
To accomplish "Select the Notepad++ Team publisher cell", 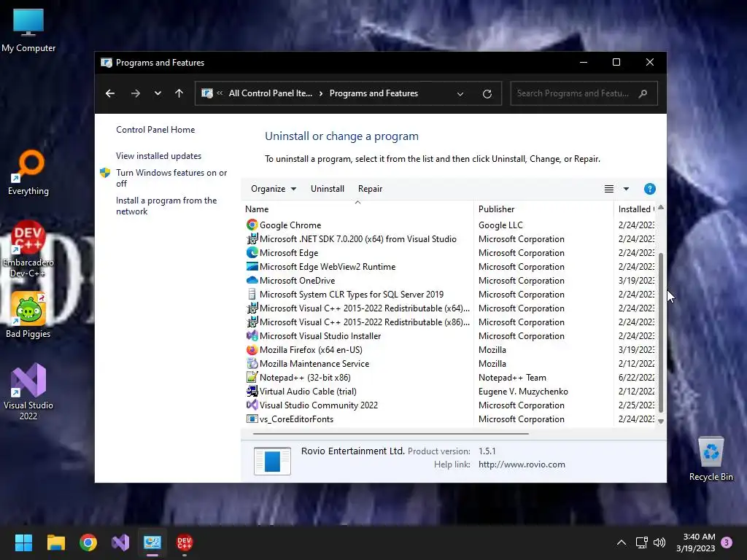I will point(512,377).
